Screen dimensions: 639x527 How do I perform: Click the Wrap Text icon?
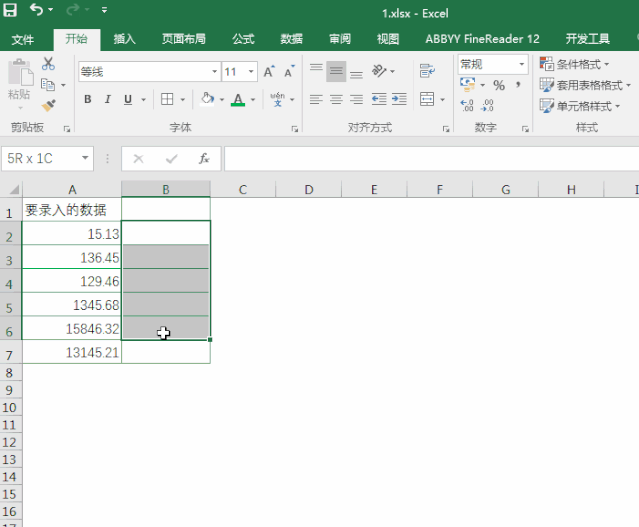click(x=428, y=72)
